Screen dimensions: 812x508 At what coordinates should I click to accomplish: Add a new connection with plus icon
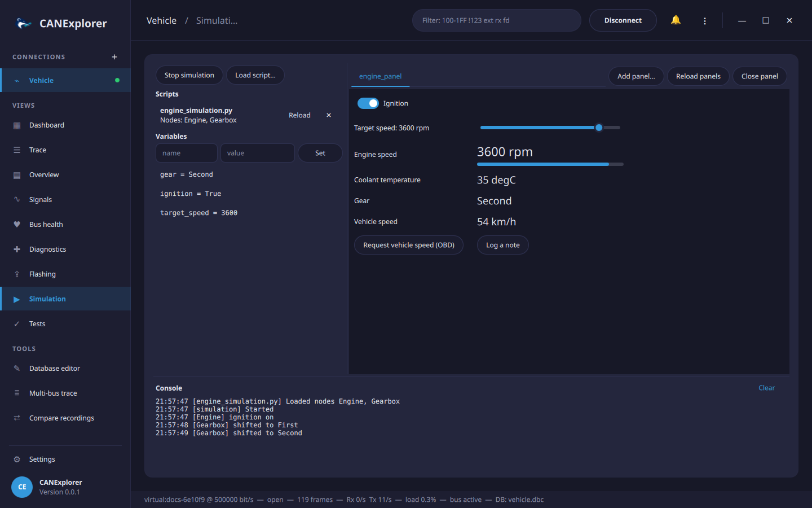[114, 57]
